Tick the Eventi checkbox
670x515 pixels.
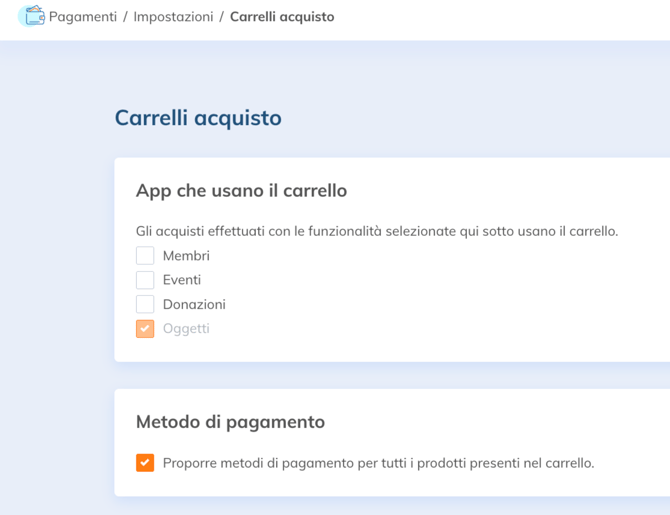[x=145, y=280]
